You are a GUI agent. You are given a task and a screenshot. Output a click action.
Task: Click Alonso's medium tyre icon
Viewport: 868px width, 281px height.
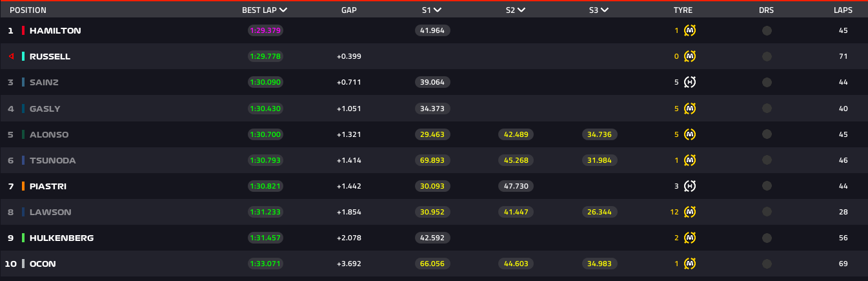[689, 134]
